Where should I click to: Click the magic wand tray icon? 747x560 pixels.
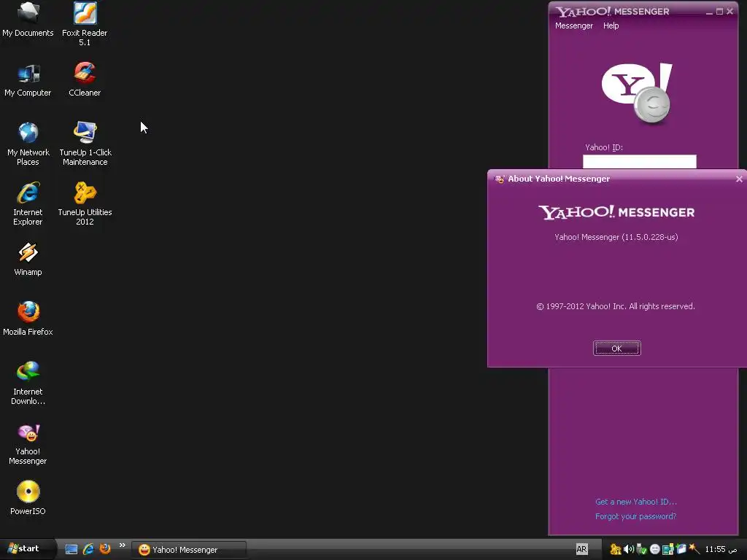click(x=694, y=549)
